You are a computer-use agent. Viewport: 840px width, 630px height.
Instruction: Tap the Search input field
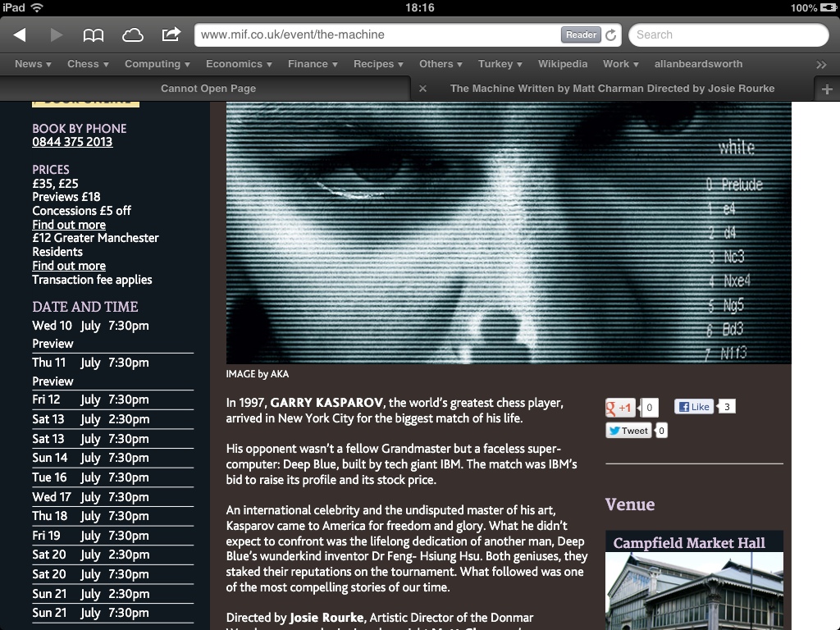(x=728, y=34)
